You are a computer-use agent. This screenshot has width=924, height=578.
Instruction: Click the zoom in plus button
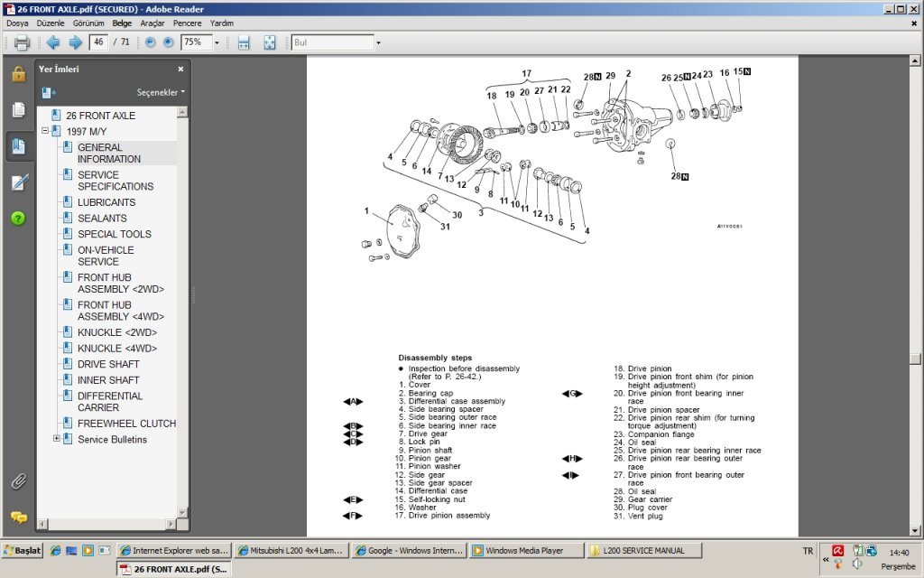(168, 42)
